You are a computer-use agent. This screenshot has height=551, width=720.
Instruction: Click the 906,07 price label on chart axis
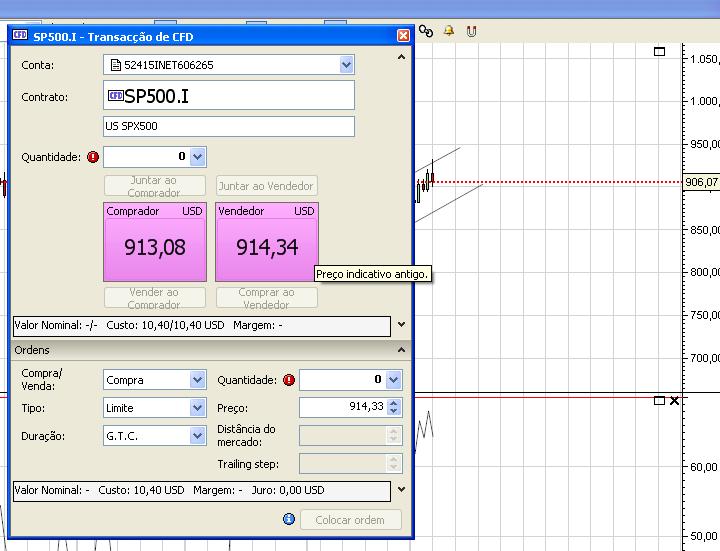pos(701,182)
